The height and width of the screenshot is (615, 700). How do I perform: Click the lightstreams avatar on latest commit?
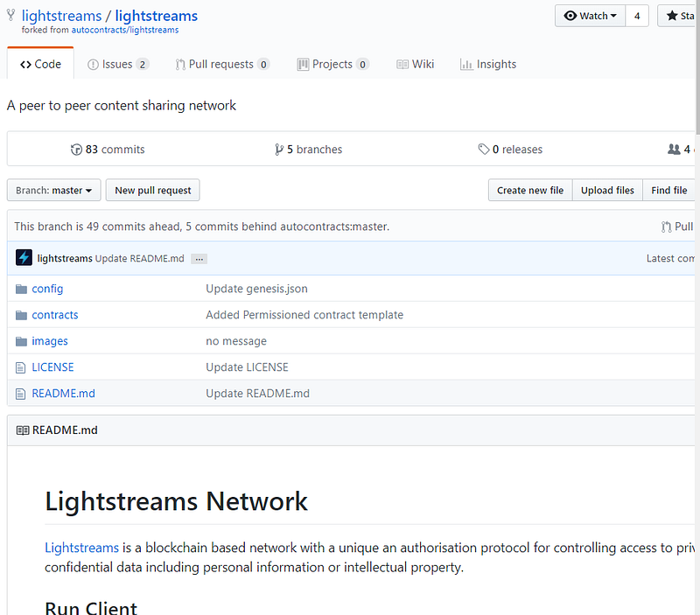coord(24,257)
